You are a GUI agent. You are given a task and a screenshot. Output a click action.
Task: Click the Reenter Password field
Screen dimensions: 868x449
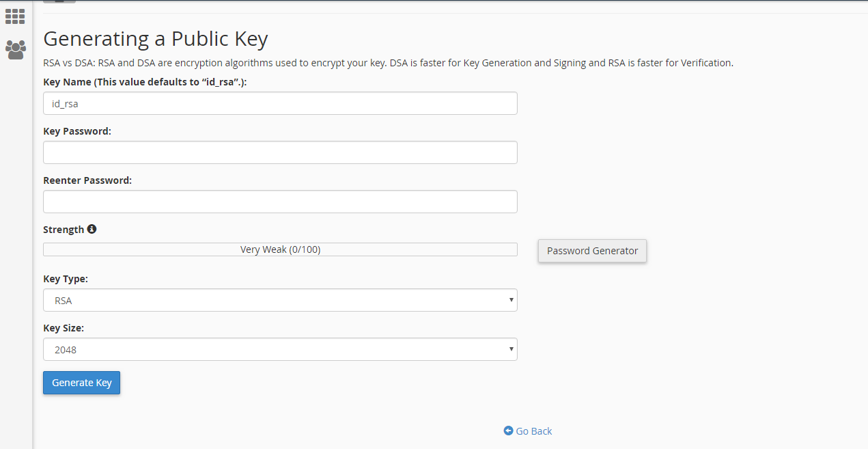click(x=280, y=202)
